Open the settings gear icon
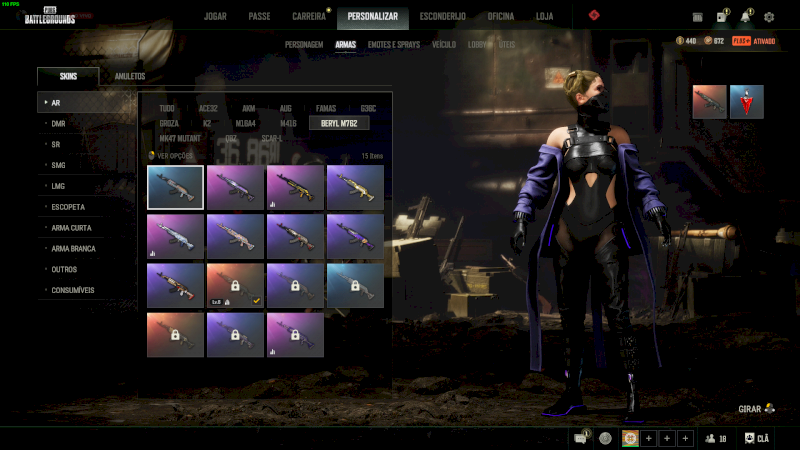 (769, 17)
